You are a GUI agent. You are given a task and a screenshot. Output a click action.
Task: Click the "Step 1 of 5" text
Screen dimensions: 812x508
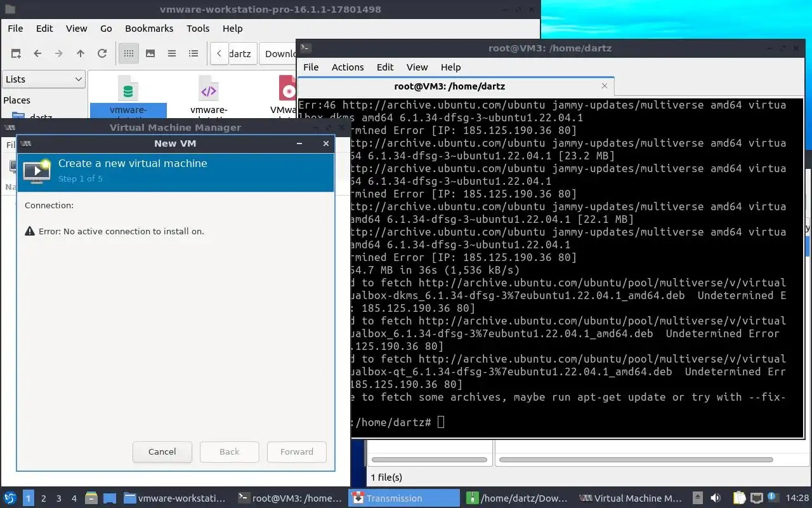tap(81, 178)
